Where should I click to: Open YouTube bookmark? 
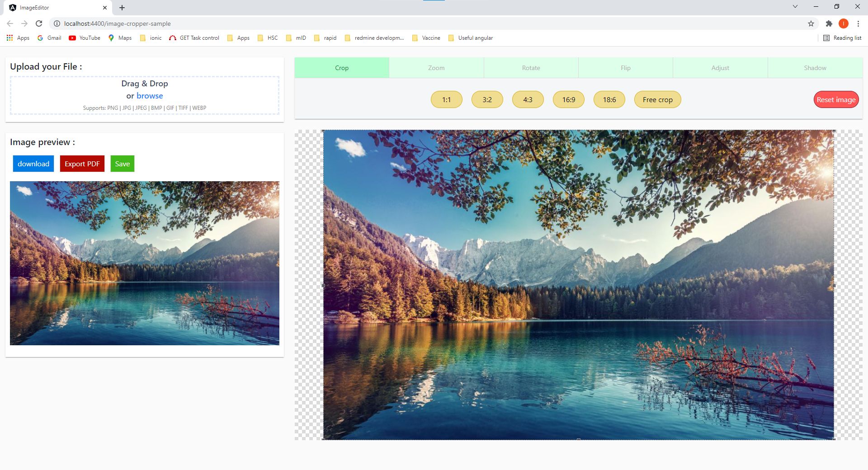pyautogui.click(x=85, y=38)
